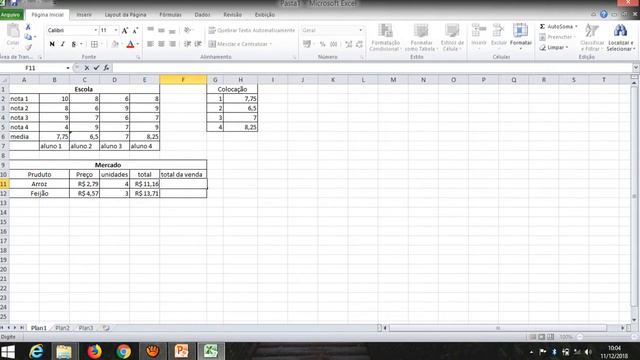This screenshot has height=360, width=640.
Task: Open Chrome from the taskbar
Action: coord(123,351)
